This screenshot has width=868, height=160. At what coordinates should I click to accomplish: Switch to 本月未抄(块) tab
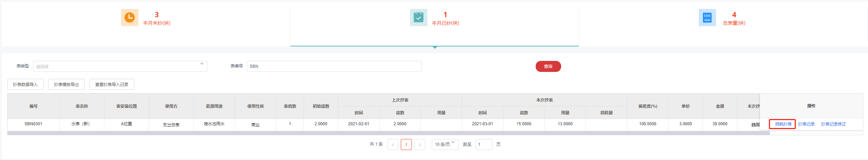(x=157, y=23)
